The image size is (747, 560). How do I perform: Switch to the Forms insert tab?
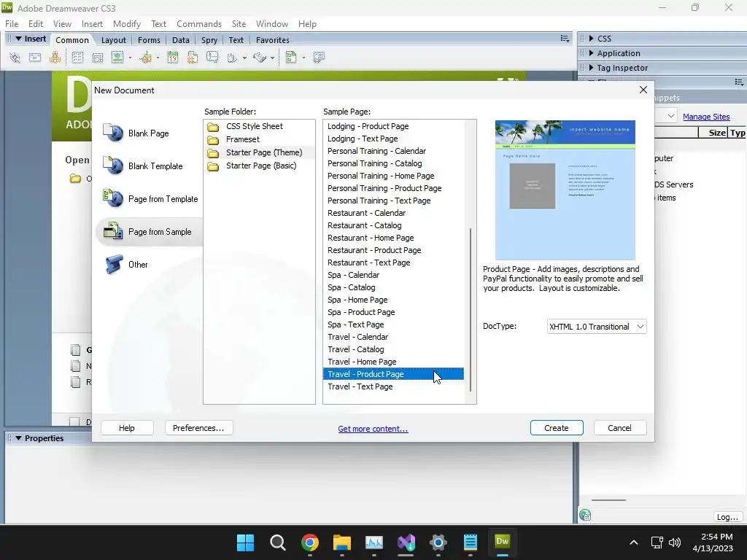click(x=149, y=40)
